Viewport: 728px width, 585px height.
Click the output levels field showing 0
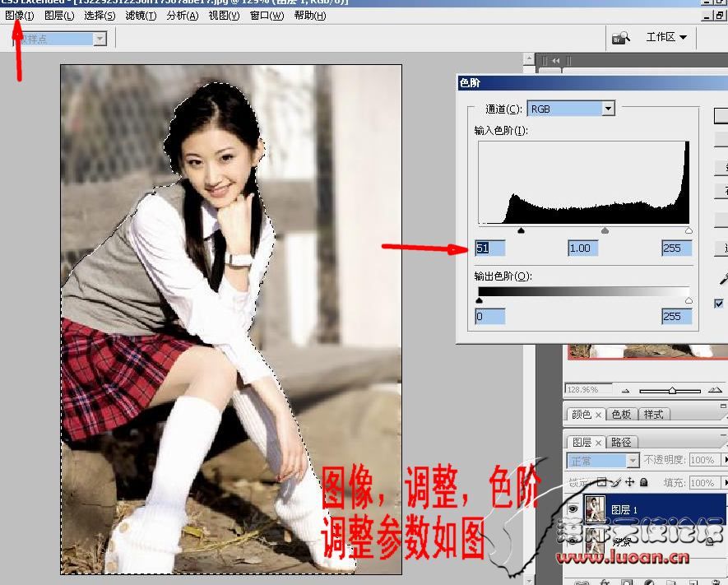click(489, 316)
